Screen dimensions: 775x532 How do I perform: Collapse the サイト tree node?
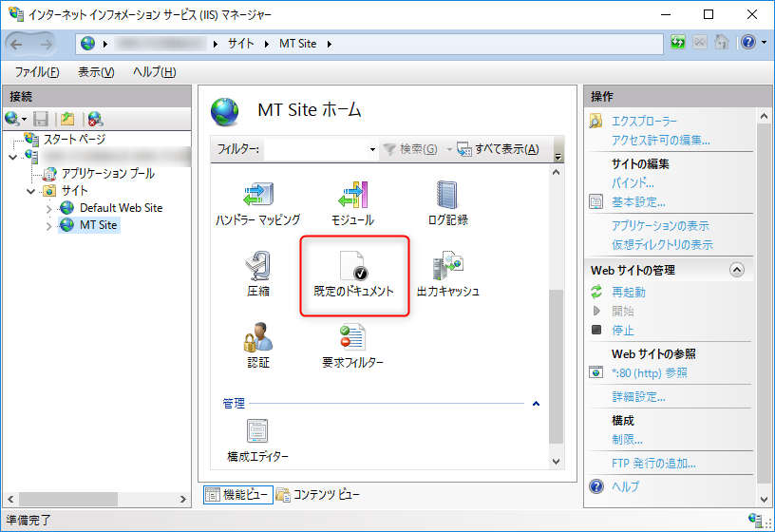32,191
